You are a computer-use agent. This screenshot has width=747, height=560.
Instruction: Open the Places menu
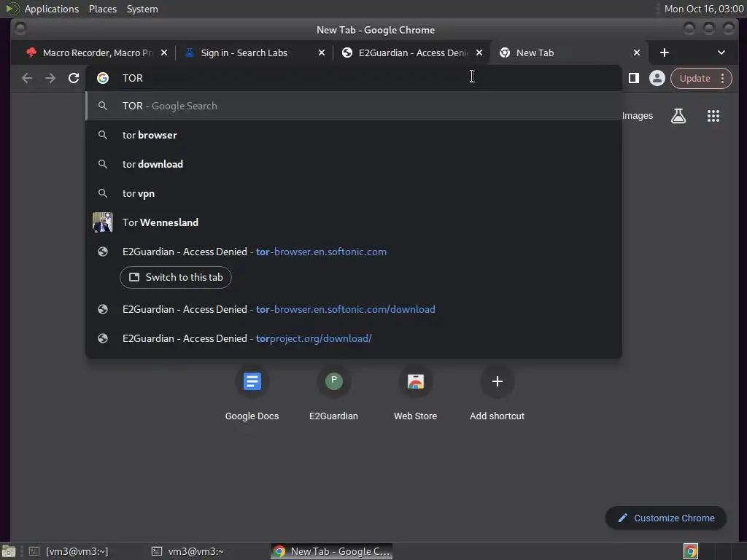pyautogui.click(x=103, y=9)
